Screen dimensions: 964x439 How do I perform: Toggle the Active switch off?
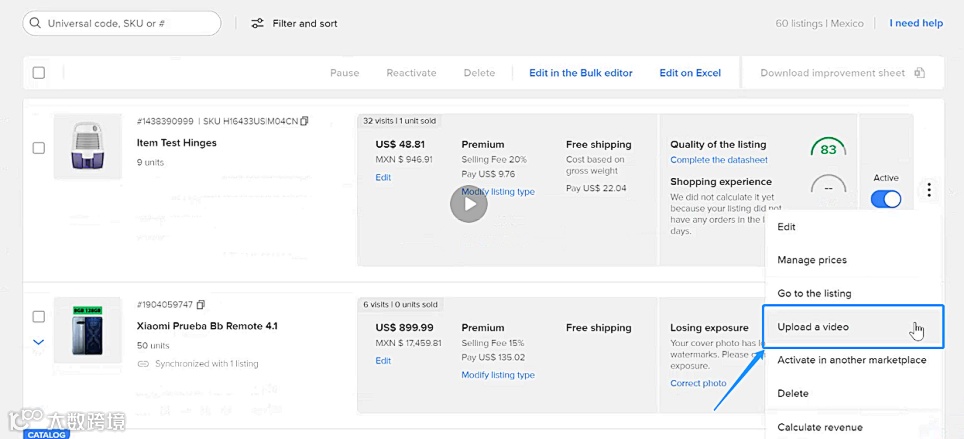coord(886,199)
